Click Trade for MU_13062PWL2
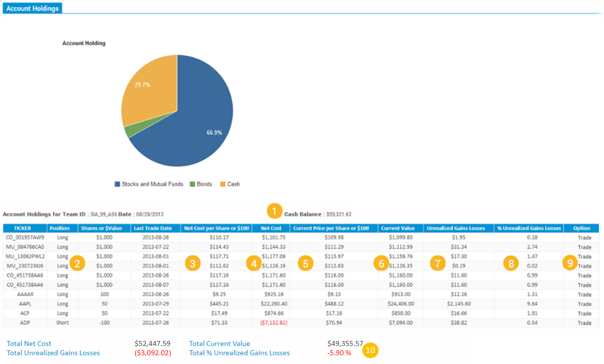The width and height of the screenshot is (604, 364). (x=585, y=257)
